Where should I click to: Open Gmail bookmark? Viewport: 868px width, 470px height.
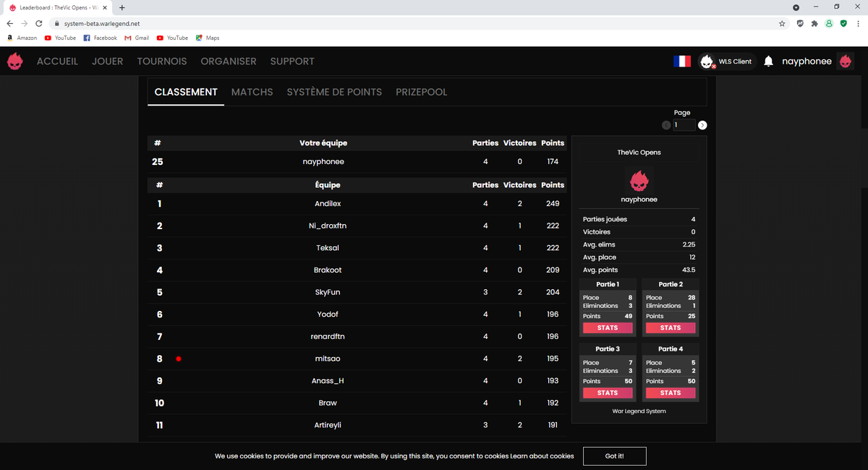pos(137,38)
